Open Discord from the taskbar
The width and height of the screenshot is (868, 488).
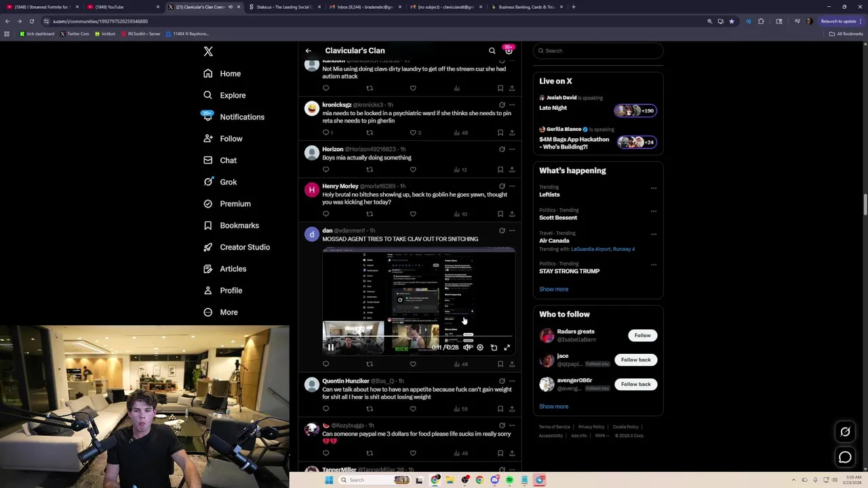pos(494,480)
